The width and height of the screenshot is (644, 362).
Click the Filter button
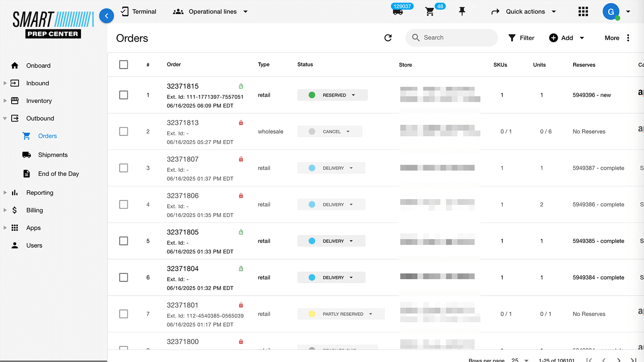click(x=522, y=37)
